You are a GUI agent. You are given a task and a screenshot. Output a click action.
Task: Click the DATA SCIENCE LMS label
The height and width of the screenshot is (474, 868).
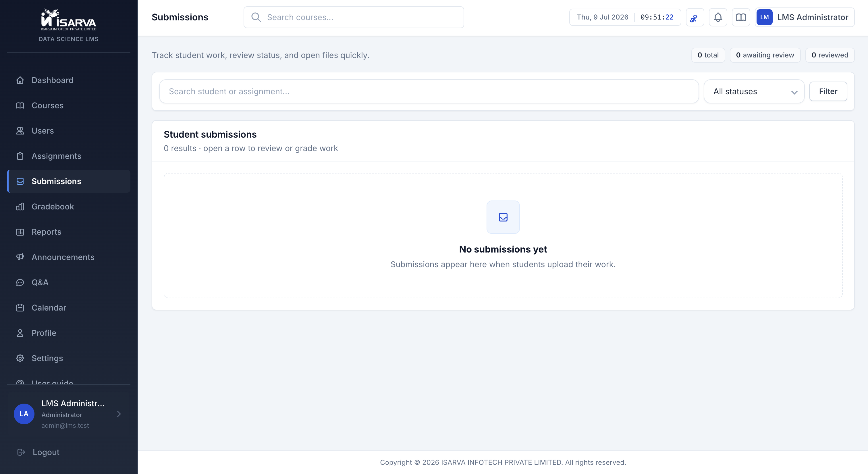point(68,39)
